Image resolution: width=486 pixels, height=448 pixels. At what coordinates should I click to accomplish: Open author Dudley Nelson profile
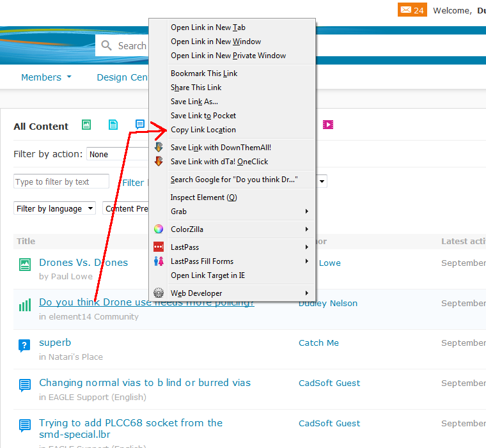pos(328,303)
